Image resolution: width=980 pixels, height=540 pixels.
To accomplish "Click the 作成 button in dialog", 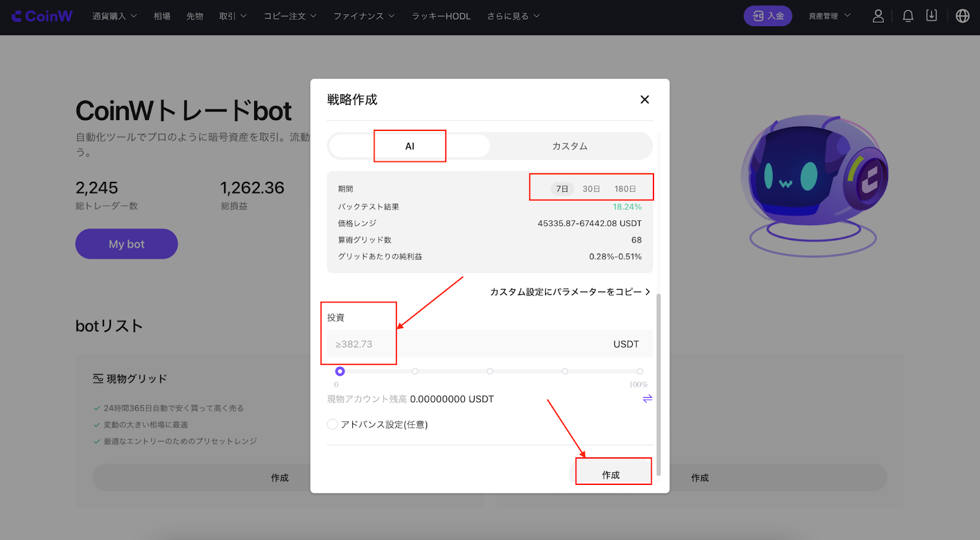I will (x=611, y=474).
